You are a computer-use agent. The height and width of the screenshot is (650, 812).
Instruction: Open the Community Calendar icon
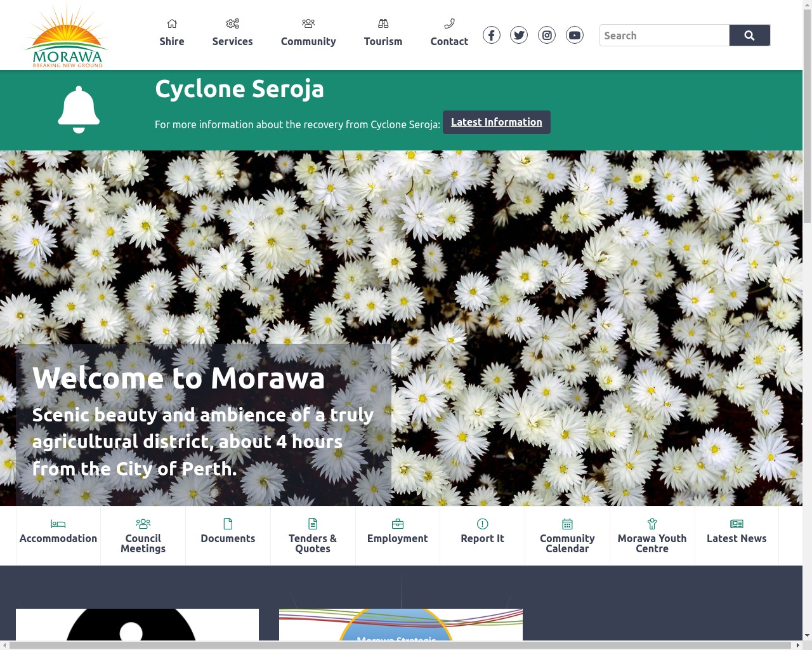click(x=567, y=524)
